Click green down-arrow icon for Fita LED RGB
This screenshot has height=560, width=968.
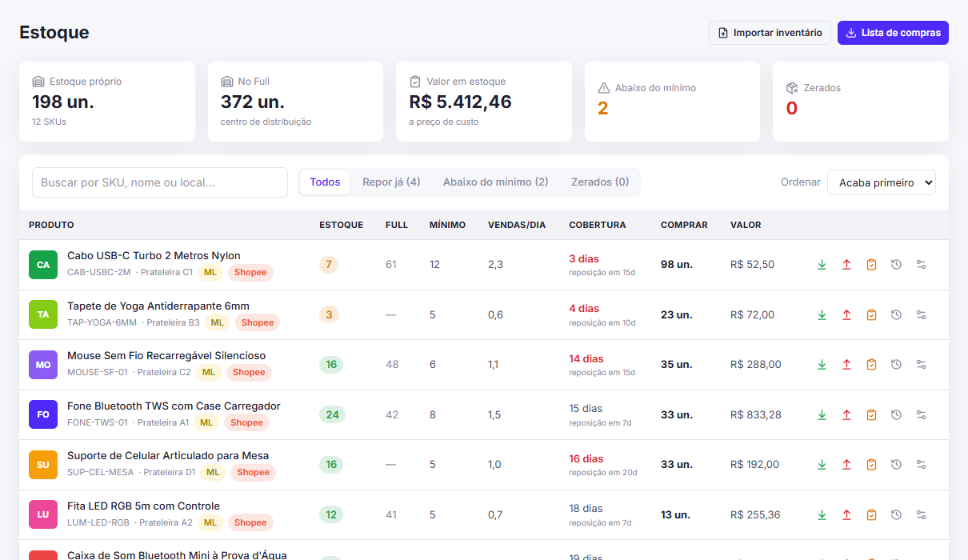pyautogui.click(x=822, y=515)
